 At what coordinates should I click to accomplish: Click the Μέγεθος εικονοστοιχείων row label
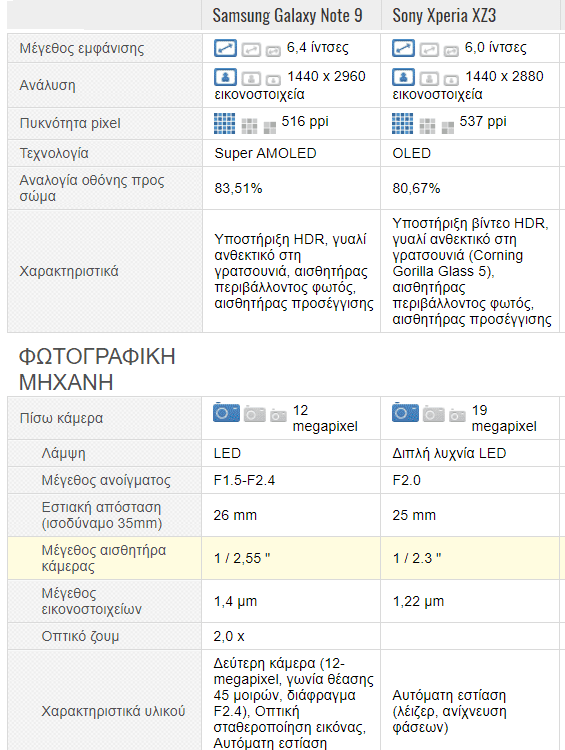click(x=92, y=601)
